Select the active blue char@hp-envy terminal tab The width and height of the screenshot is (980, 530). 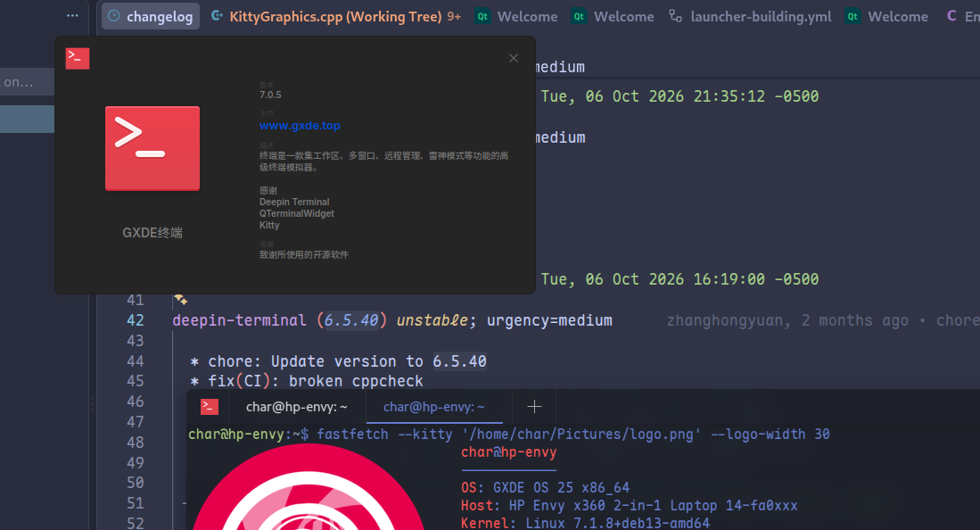click(x=433, y=407)
